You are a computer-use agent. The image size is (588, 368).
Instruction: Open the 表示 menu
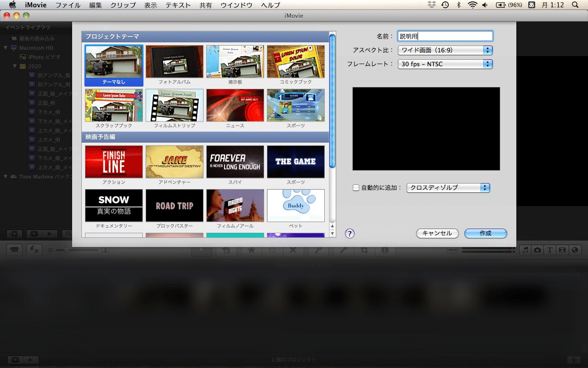tap(150, 5)
